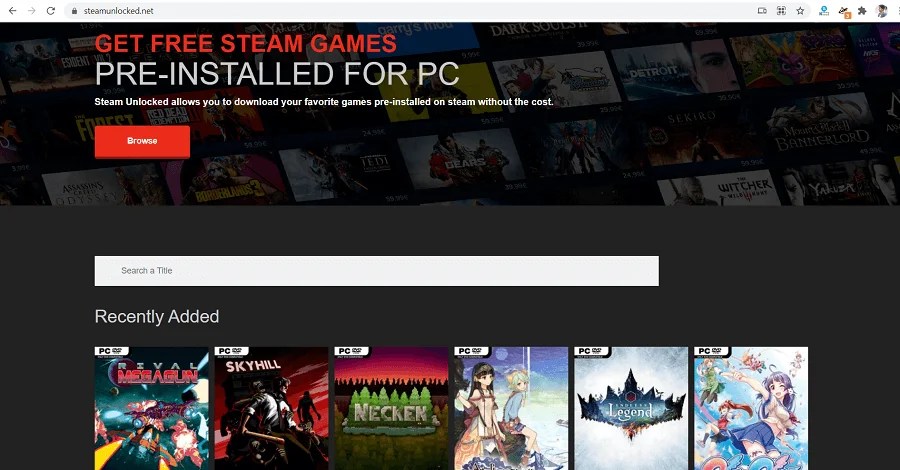Click the blue extension icon in toolbar
The width and height of the screenshot is (900, 470).
[824, 11]
